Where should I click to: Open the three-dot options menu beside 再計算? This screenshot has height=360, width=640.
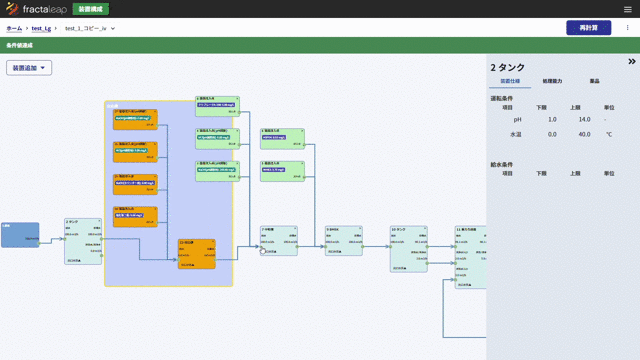(627, 28)
